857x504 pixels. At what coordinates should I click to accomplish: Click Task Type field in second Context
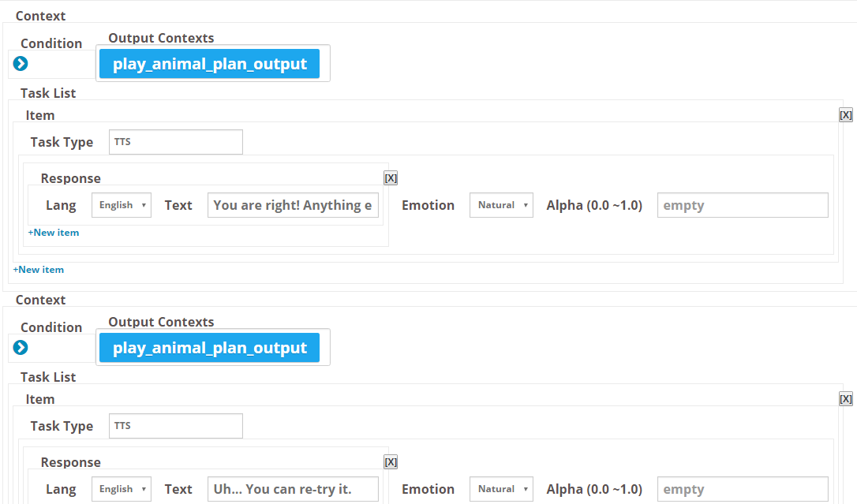point(176,426)
